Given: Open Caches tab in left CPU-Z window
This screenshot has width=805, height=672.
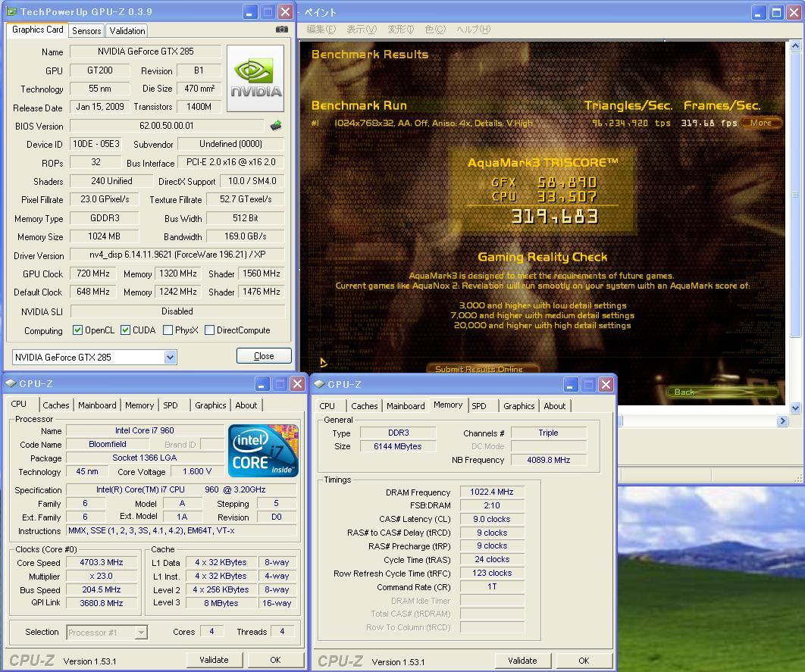Looking at the screenshot, I should (x=55, y=405).
